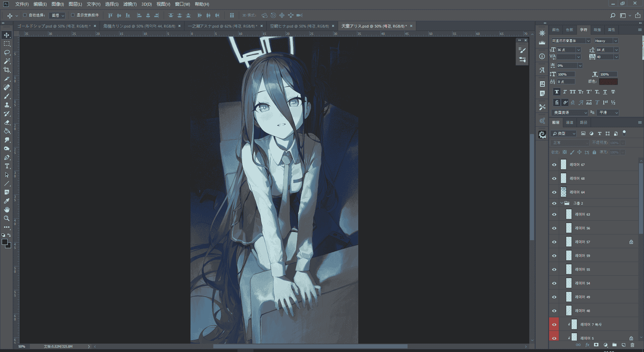644x352 pixels.
Task: Select the Paint Bucket tool
Action: (7, 131)
